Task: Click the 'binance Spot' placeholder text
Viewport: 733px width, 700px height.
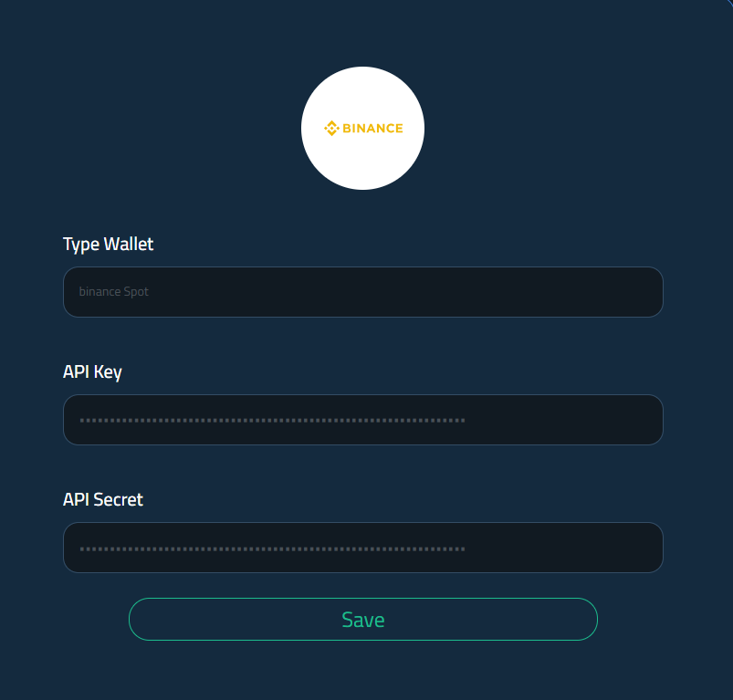Action: point(113,291)
